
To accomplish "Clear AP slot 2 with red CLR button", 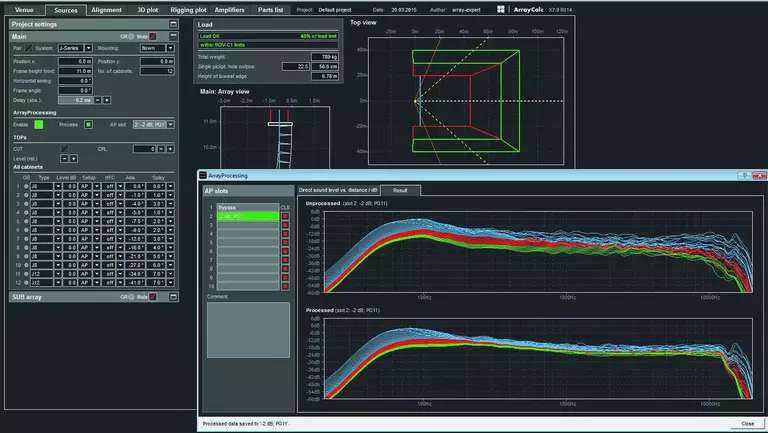I will [x=285, y=216].
